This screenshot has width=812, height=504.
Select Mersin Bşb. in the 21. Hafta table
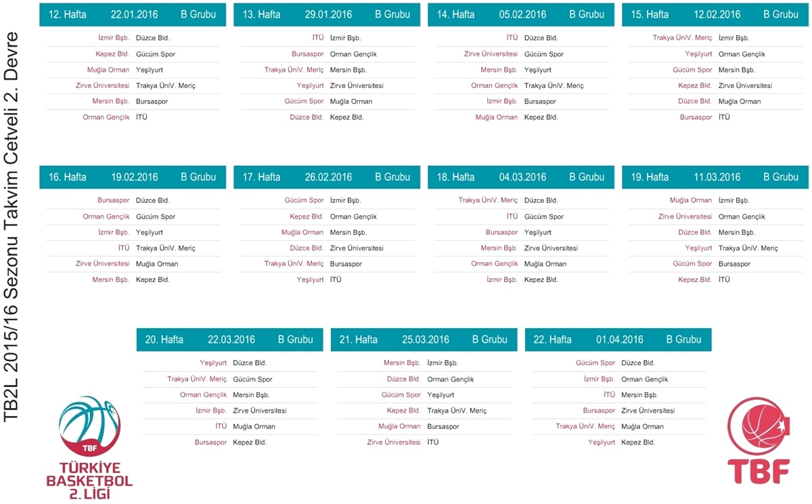(402, 363)
